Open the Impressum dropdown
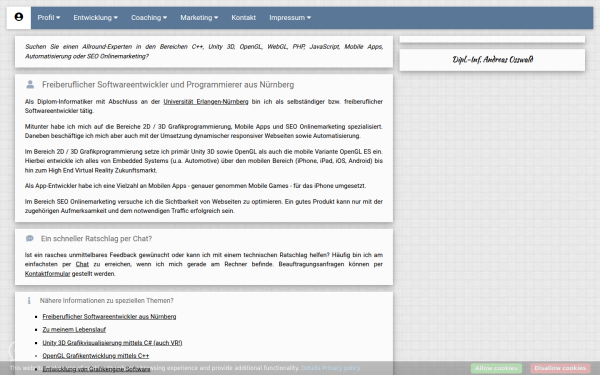The image size is (600, 375). 290,18
